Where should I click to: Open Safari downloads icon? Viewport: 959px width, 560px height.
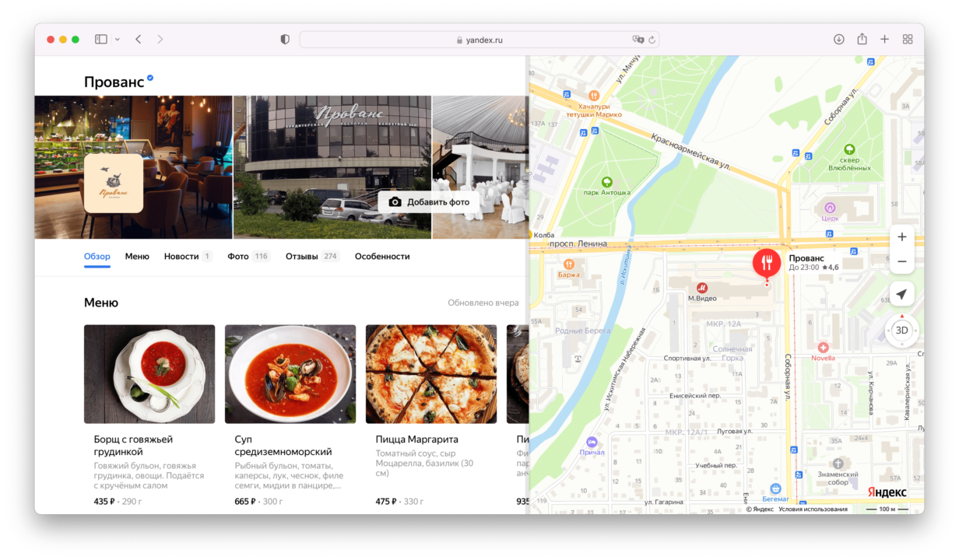tap(838, 39)
